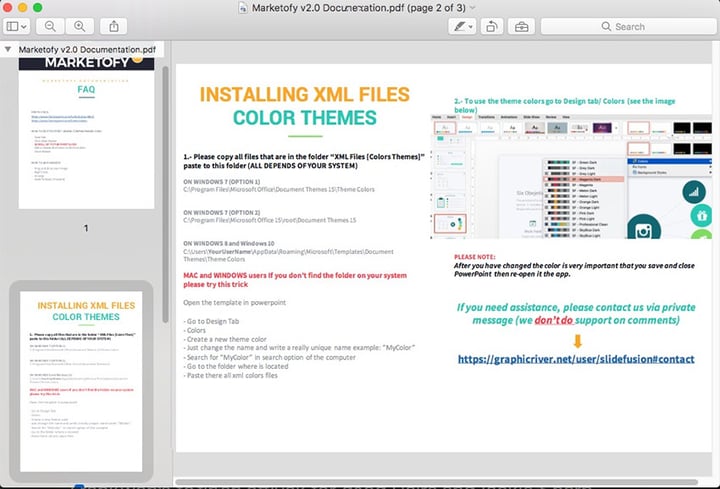Click the red 'don't do' underlined words
The image size is (720, 489).
[x=553, y=320]
